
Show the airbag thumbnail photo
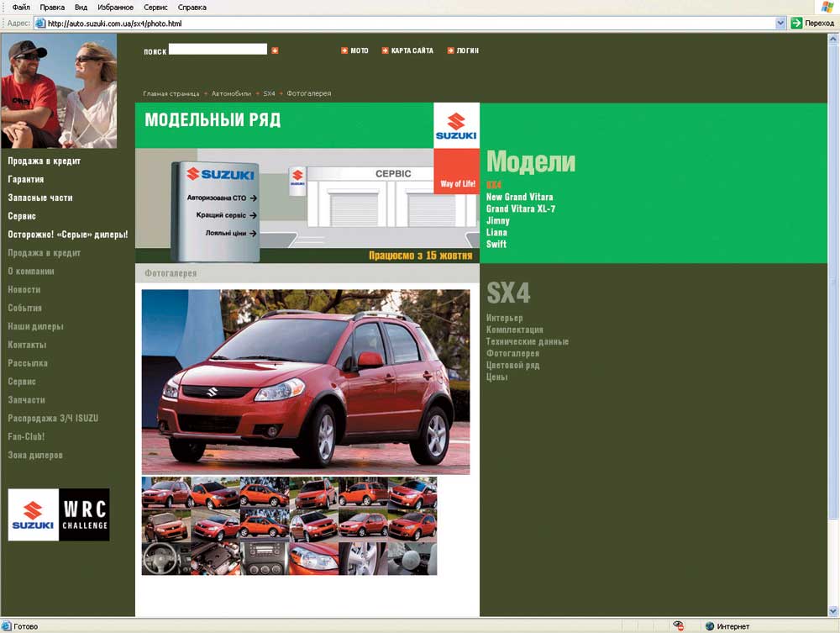click(x=412, y=558)
